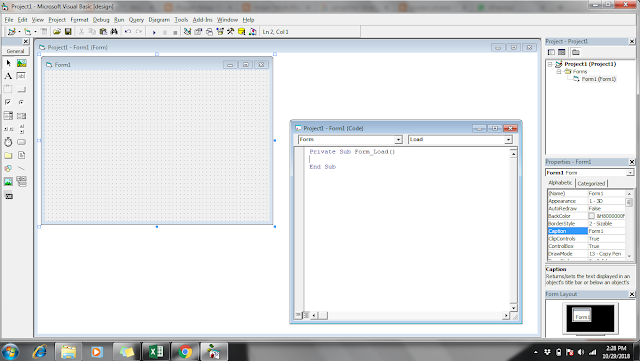Screen dimensions: 640x361
Task: Open Add Project dropdown arrow
Action: point(19,31)
